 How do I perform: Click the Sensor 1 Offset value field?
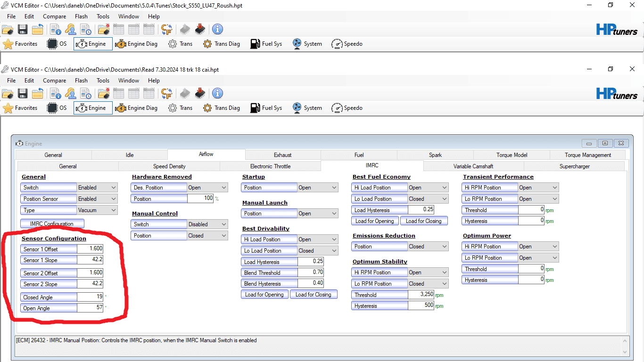tap(90, 249)
